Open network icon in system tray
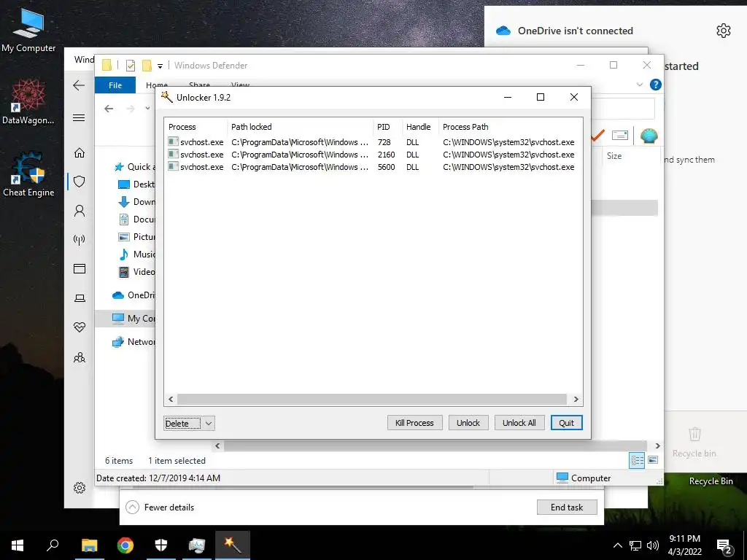The height and width of the screenshot is (560, 747). pos(635,545)
